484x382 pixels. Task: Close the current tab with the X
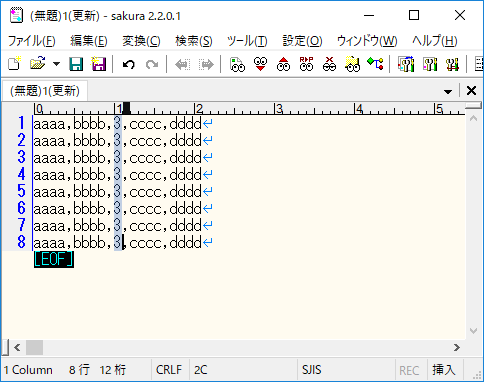click(x=471, y=91)
